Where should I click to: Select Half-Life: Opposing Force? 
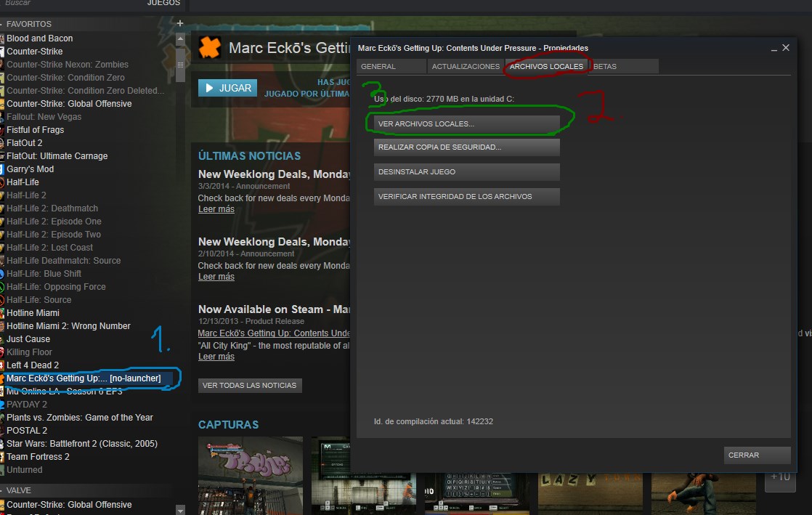[x=56, y=286]
